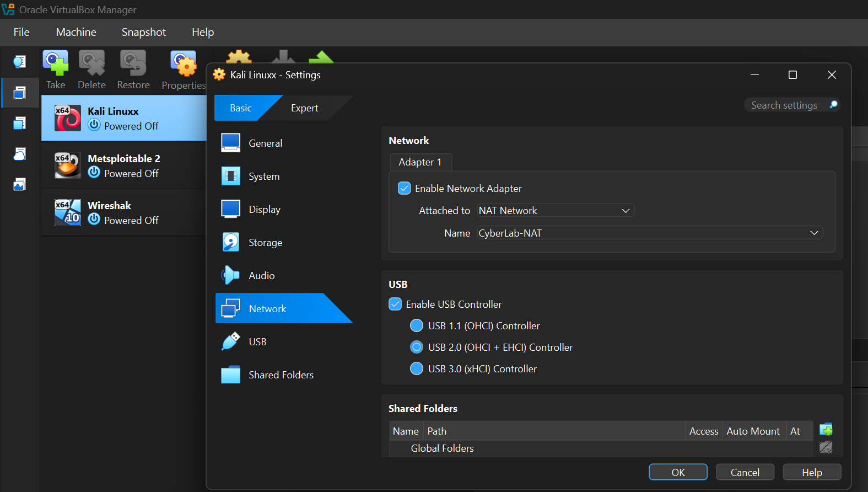Choose USB 3.0 (xHCI) Controller
Image resolution: width=868 pixels, height=492 pixels.
(417, 368)
